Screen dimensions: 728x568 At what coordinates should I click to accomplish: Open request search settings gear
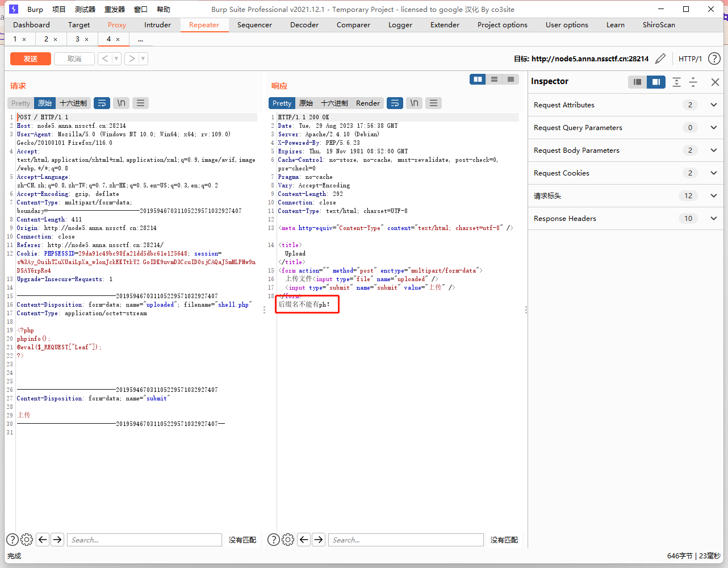coord(27,540)
